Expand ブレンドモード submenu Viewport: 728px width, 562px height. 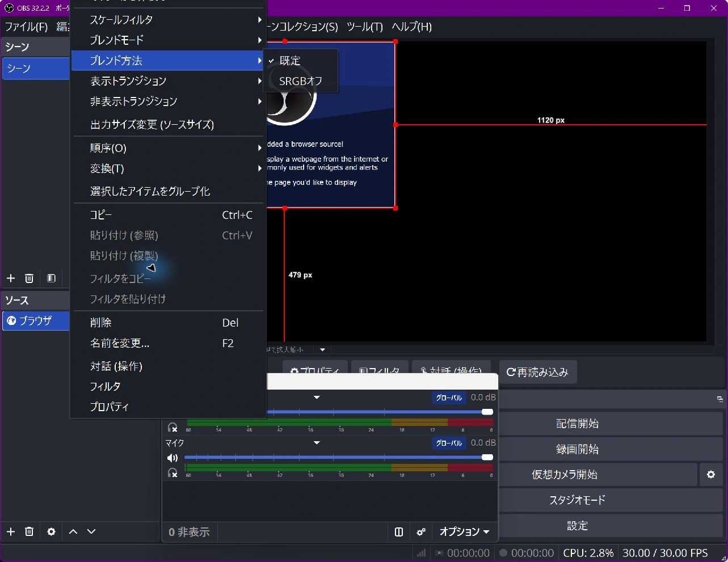[x=169, y=40]
